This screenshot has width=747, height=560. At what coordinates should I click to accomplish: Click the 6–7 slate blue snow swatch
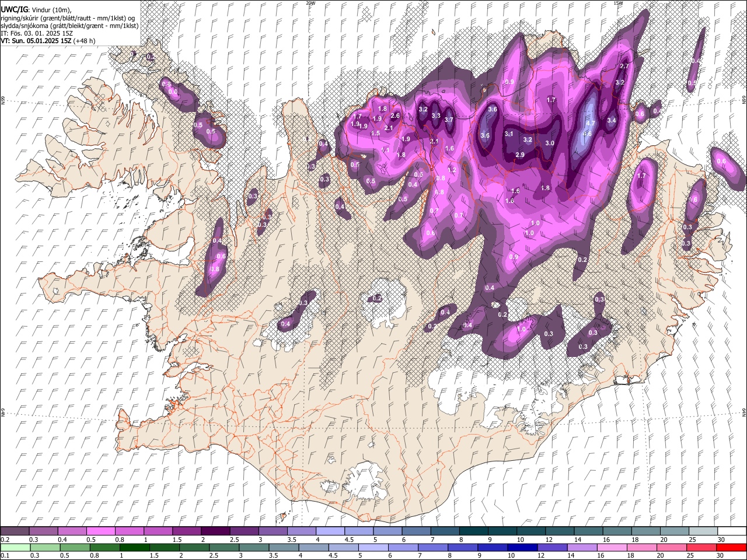[x=416, y=531]
